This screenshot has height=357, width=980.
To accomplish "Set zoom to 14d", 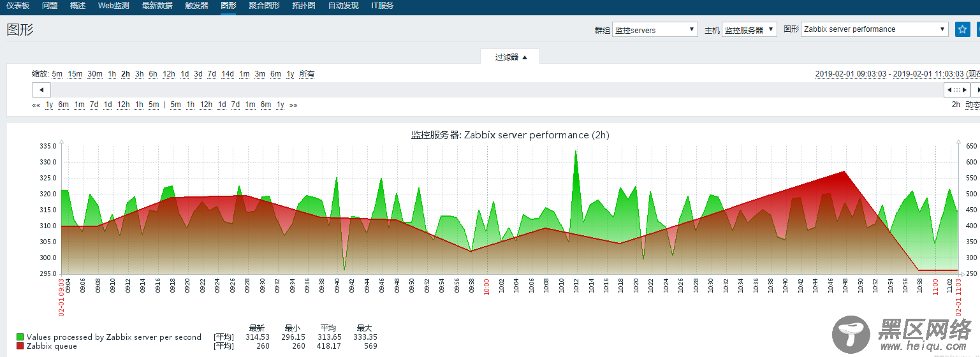I will [228, 74].
